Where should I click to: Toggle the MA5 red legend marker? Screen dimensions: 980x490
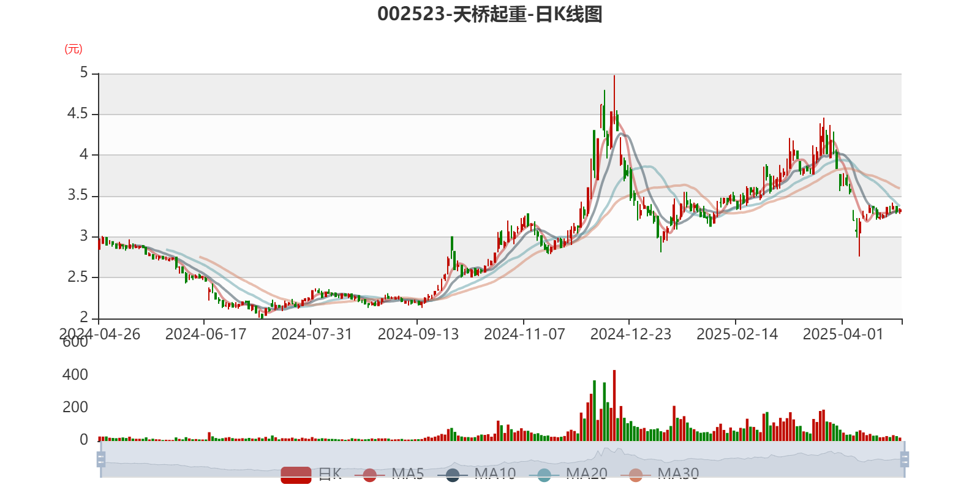tap(369, 475)
